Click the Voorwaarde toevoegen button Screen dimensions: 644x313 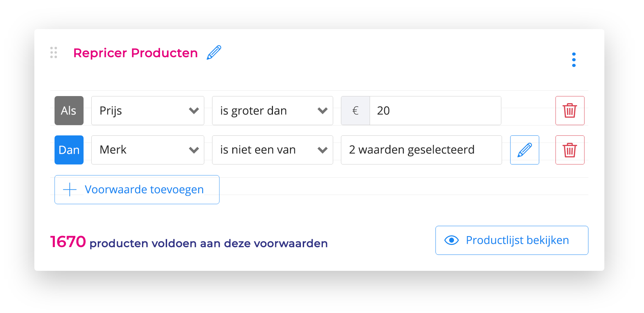pyautogui.click(x=137, y=189)
